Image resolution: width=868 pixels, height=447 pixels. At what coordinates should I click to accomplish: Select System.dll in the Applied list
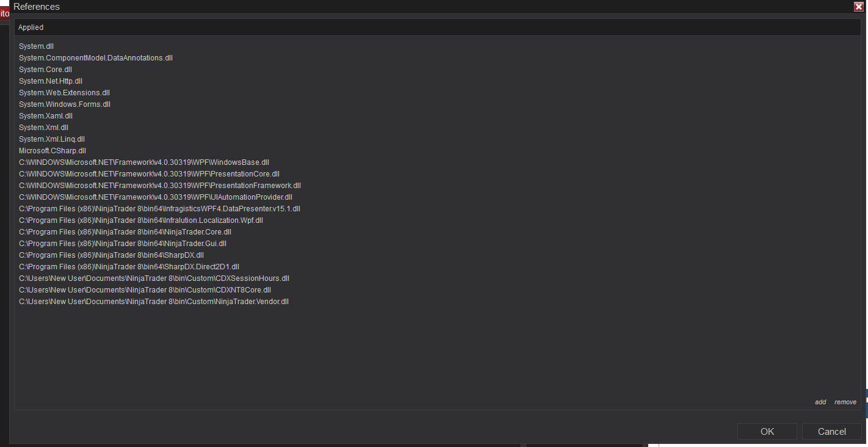point(37,46)
